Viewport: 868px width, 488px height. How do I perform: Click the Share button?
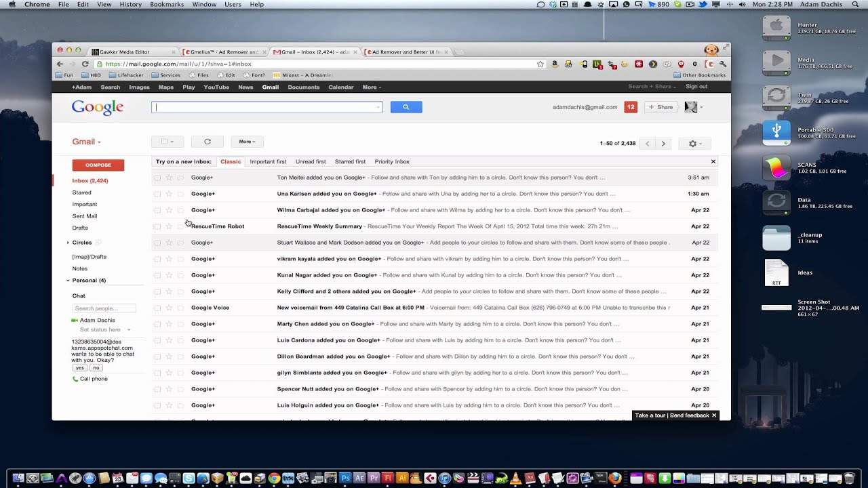tap(660, 107)
